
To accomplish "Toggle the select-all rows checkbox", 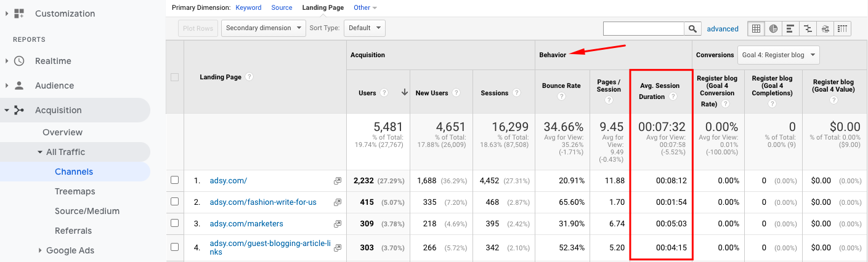I will [x=174, y=77].
